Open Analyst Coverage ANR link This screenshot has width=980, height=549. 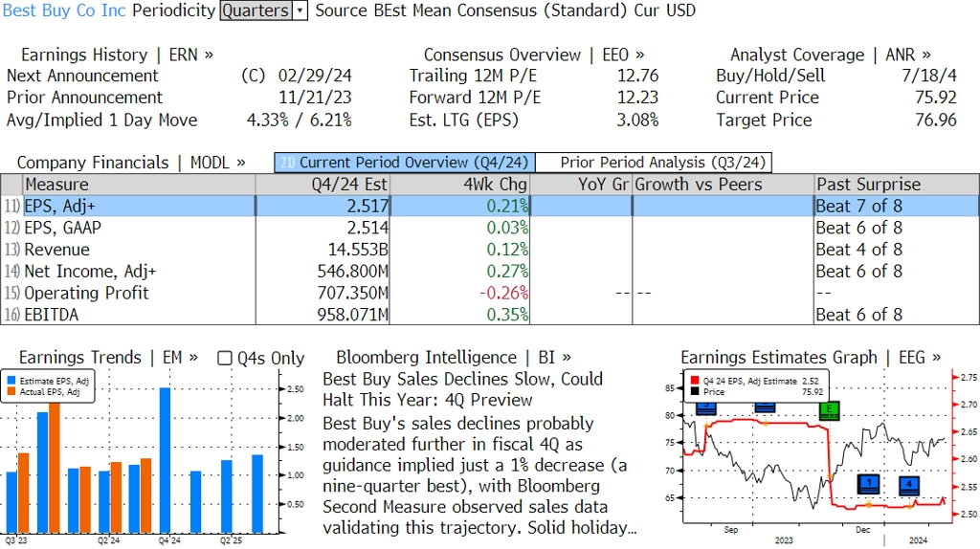[831, 55]
